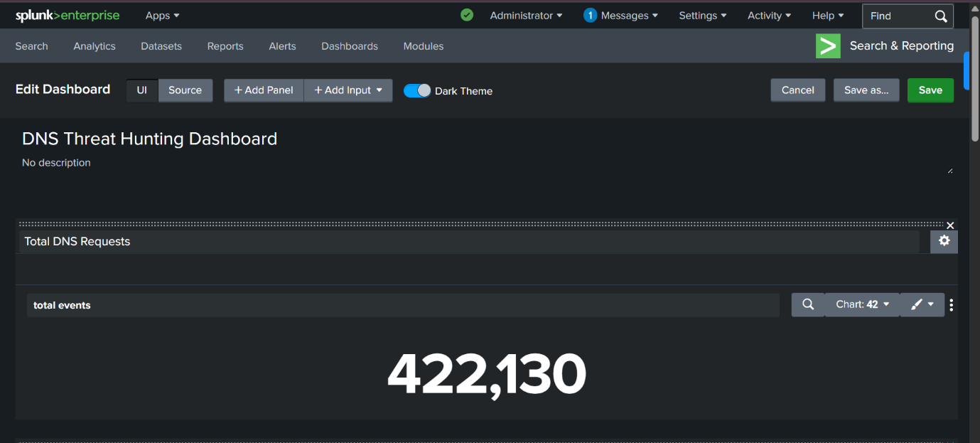
Task: Expand the Add Input dropdown
Action: 348,90
